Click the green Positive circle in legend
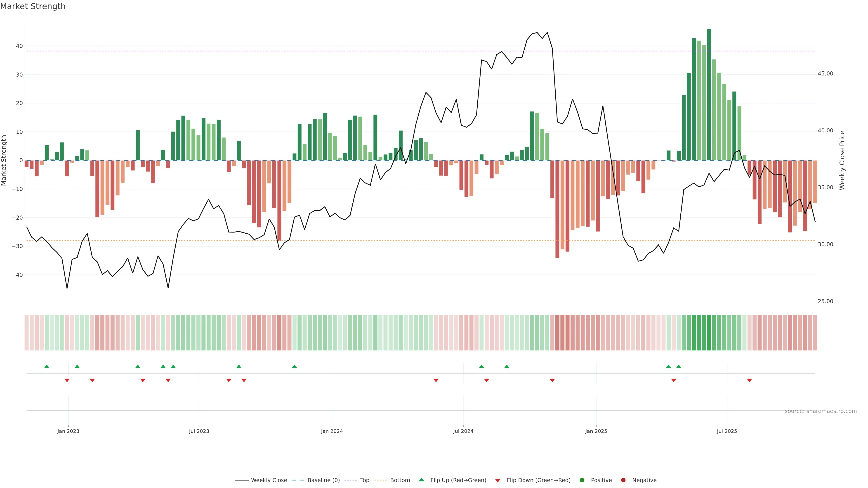The width and height of the screenshot is (868, 488). click(x=582, y=480)
